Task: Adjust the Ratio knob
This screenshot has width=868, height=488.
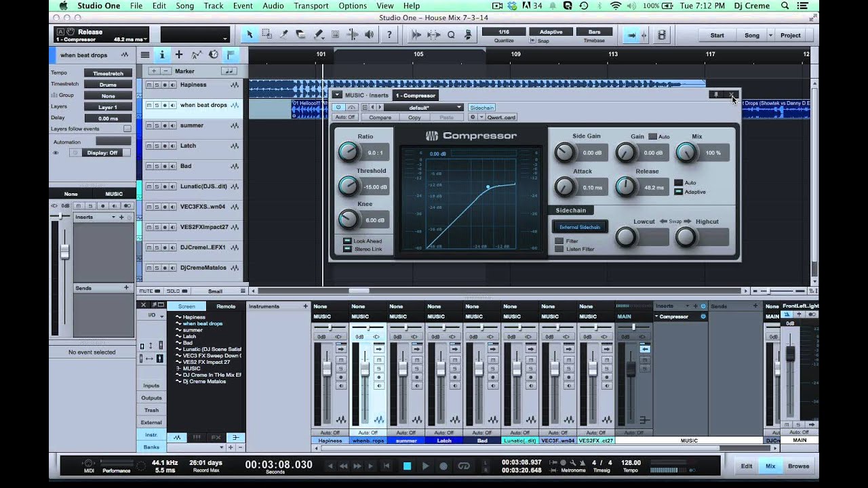Action: point(348,152)
